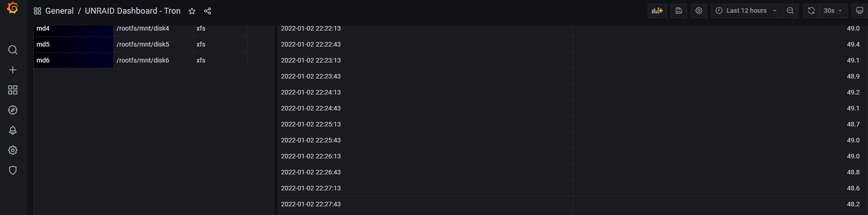Open the Grafana home logo
The width and height of the screenshot is (868, 215).
pos(13,8)
